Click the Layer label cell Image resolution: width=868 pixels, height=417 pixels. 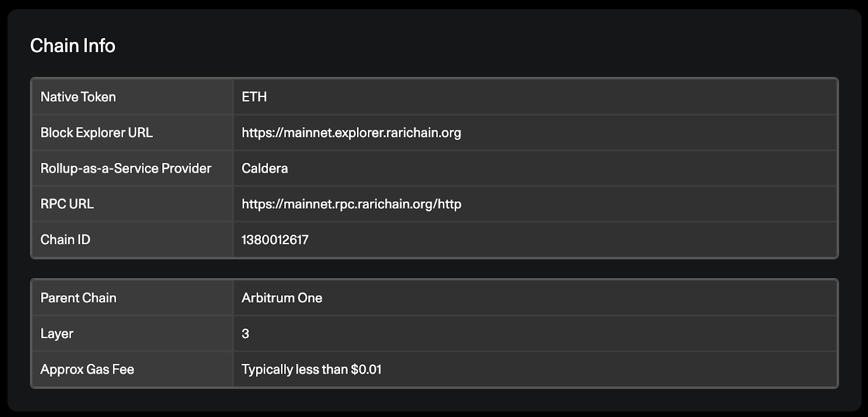132,333
